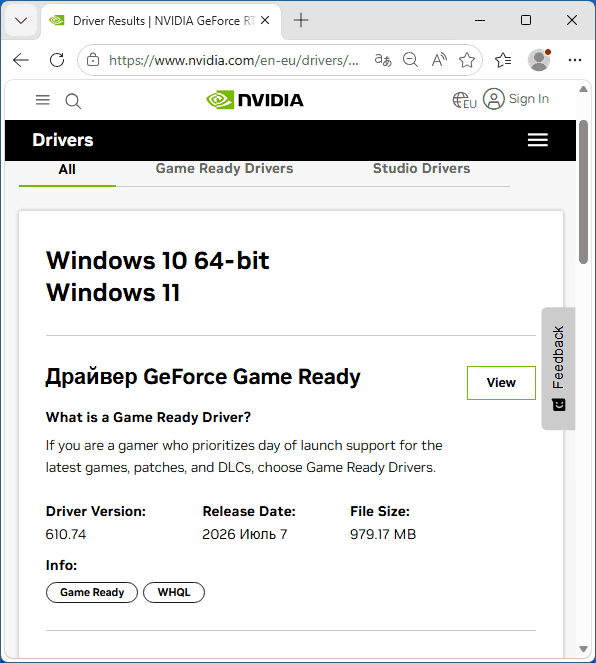Start Read Aloud from address bar
Viewport: 596px width, 663px height.
(439, 60)
